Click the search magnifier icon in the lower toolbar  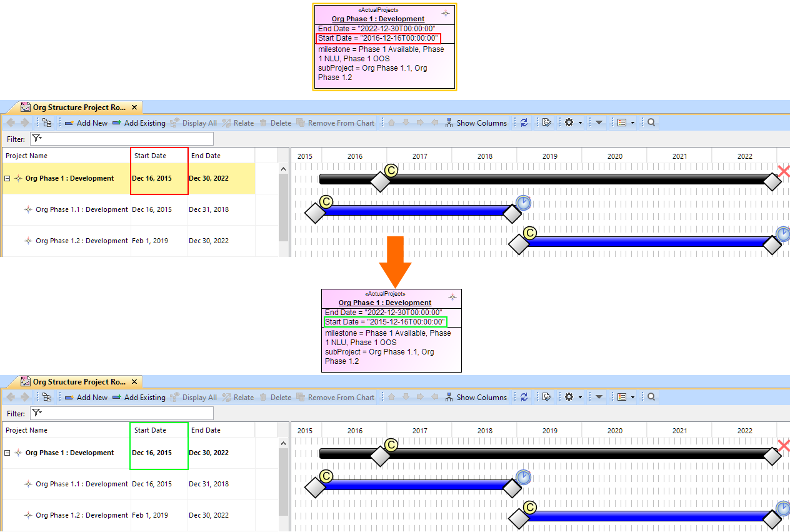[x=651, y=398]
